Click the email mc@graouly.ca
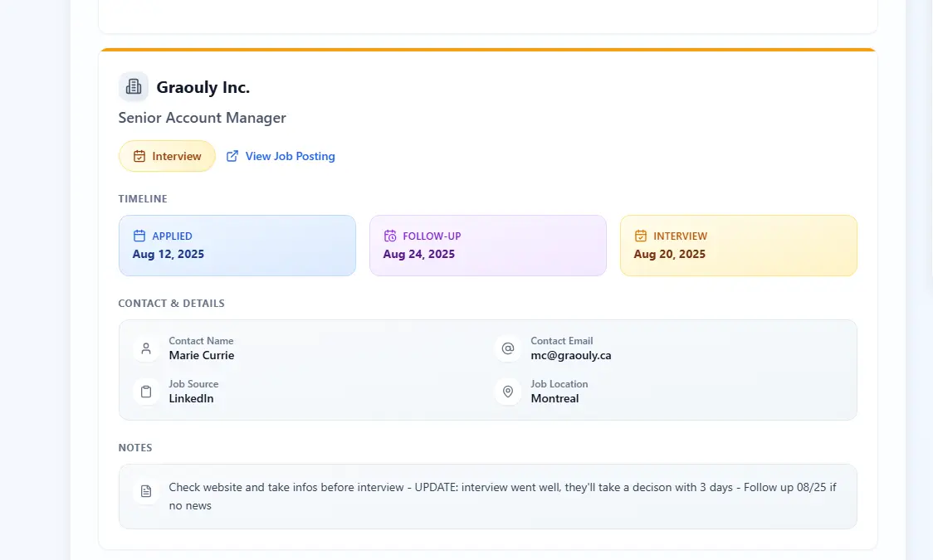 pos(571,356)
